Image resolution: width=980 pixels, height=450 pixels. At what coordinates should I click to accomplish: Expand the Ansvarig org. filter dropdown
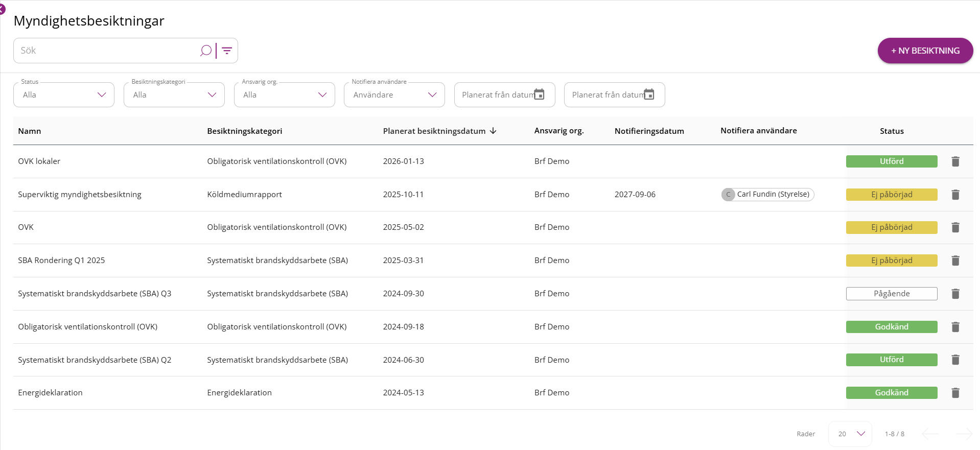pos(285,94)
